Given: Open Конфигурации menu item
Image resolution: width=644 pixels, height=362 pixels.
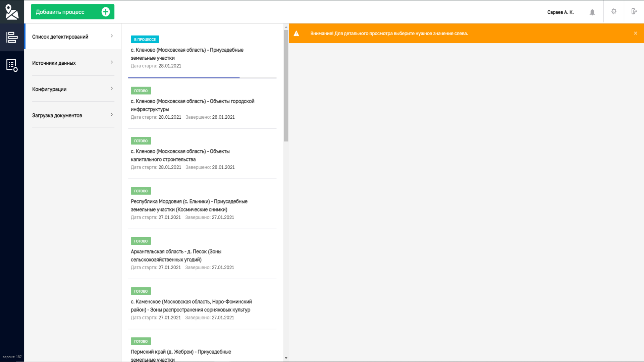Looking at the screenshot, I should pos(73,89).
